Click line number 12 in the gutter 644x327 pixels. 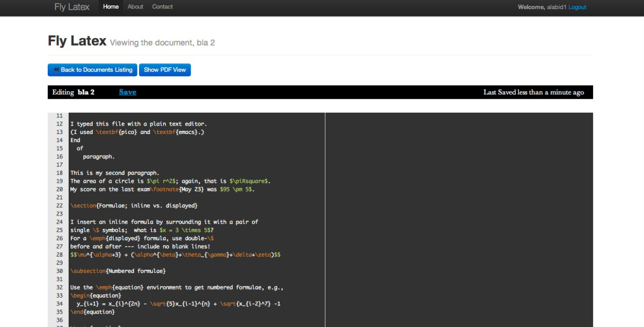(x=59, y=124)
